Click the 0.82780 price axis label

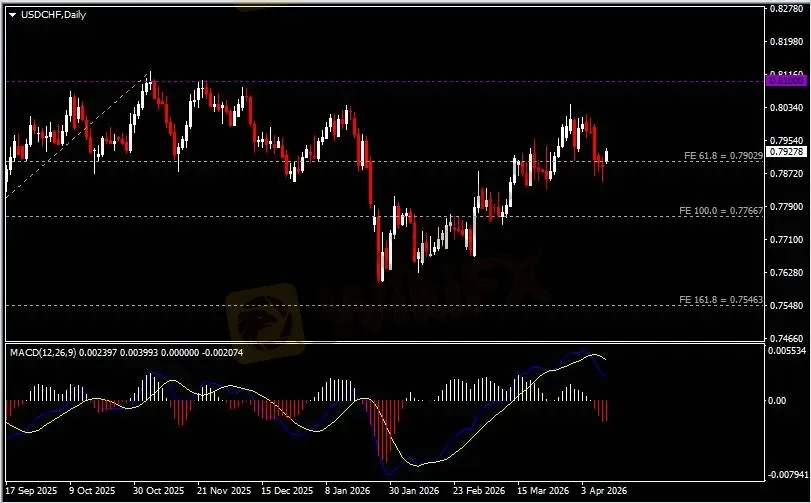tap(785, 9)
